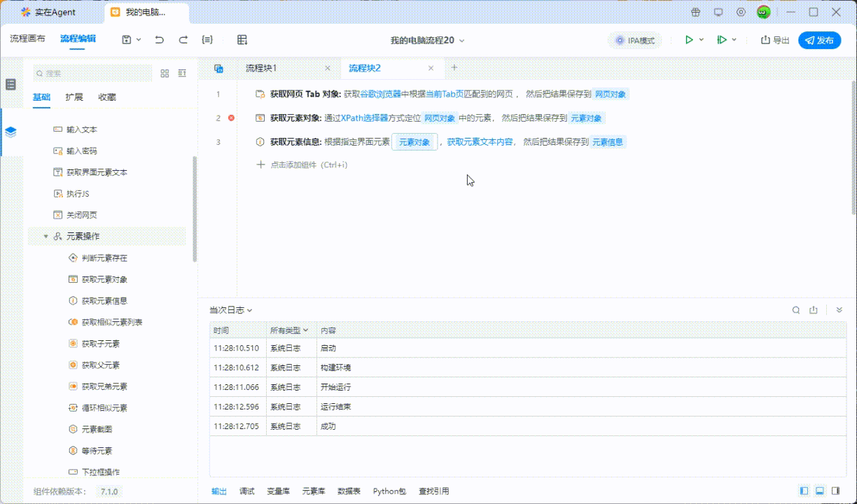Viewport: 857px width, 504px height.
Task: Run the flow with the green play icon
Action: [x=689, y=40]
